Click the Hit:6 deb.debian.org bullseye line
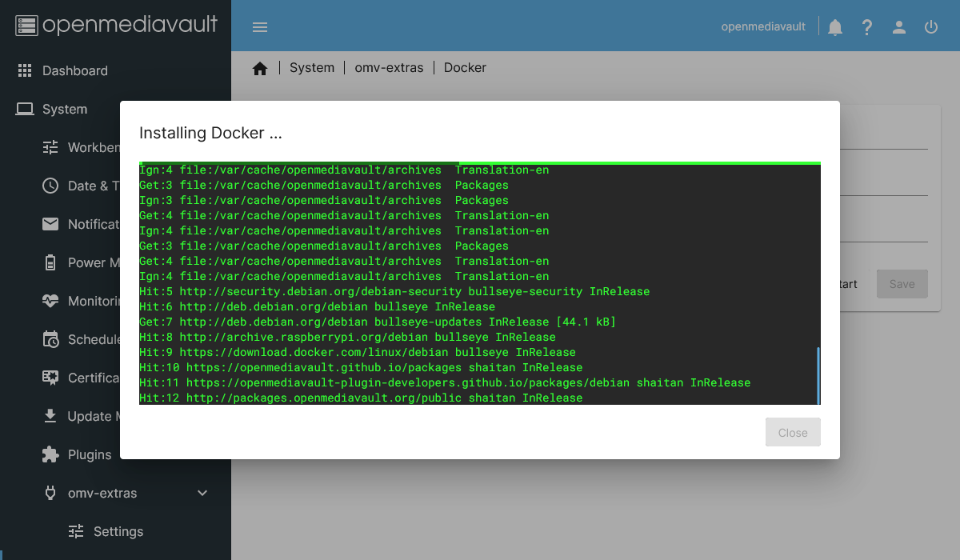The height and width of the screenshot is (560, 960). point(317,307)
